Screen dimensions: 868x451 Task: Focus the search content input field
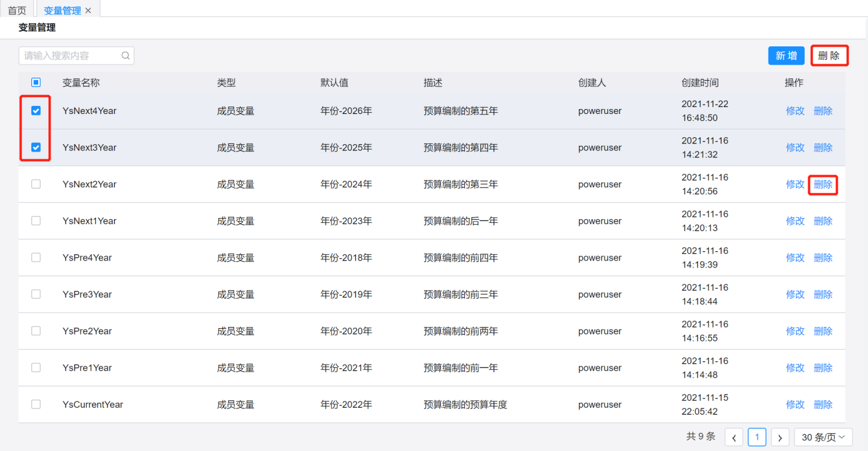[69, 56]
